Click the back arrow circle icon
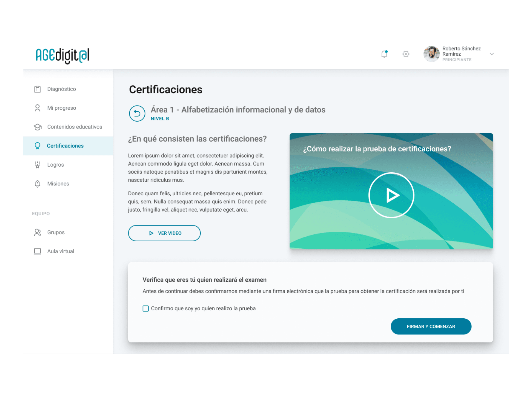532x399 pixels. [137, 113]
